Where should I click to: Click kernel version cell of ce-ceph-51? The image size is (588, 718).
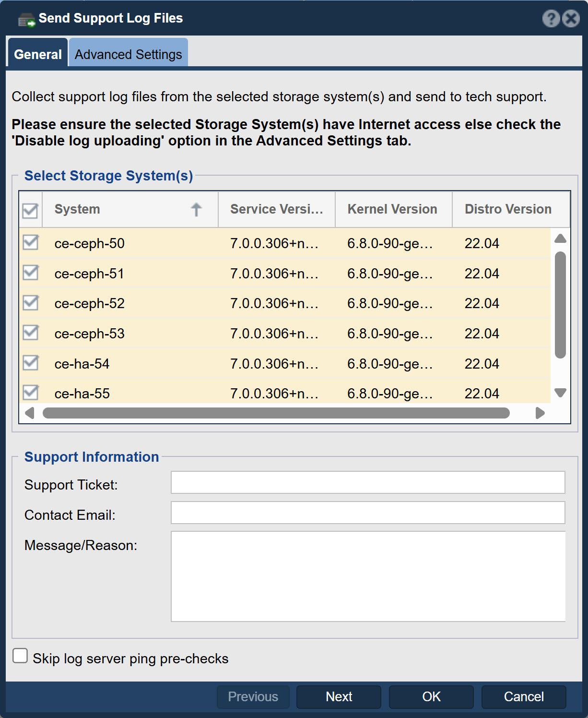coord(390,274)
